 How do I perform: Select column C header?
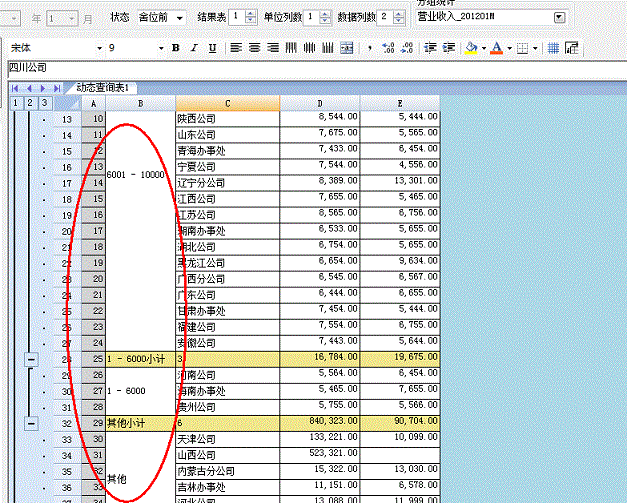228,104
